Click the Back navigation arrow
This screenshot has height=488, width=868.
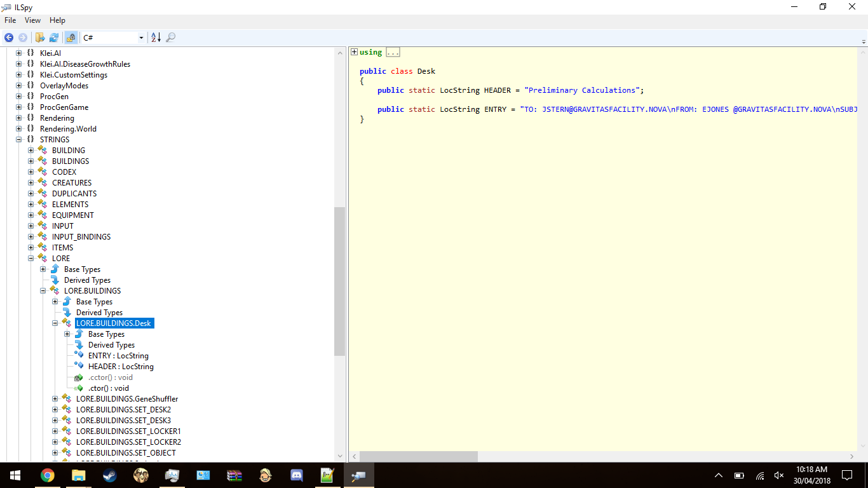9,38
